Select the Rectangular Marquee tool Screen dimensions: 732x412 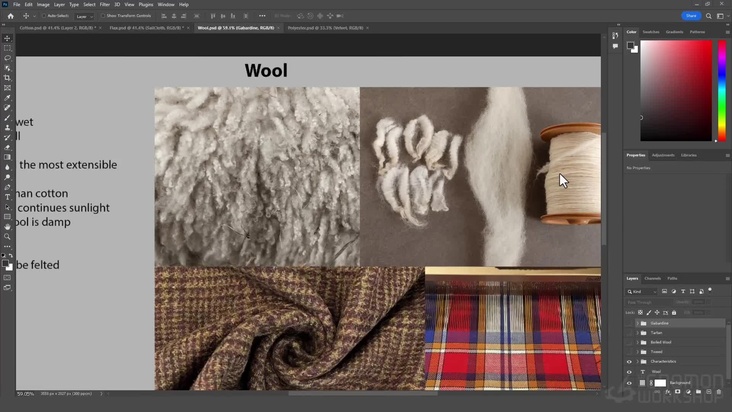pyautogui.click(x=8, y=48)
